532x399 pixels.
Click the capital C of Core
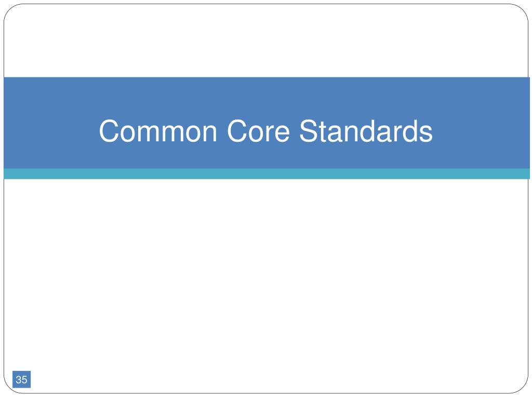236,131
